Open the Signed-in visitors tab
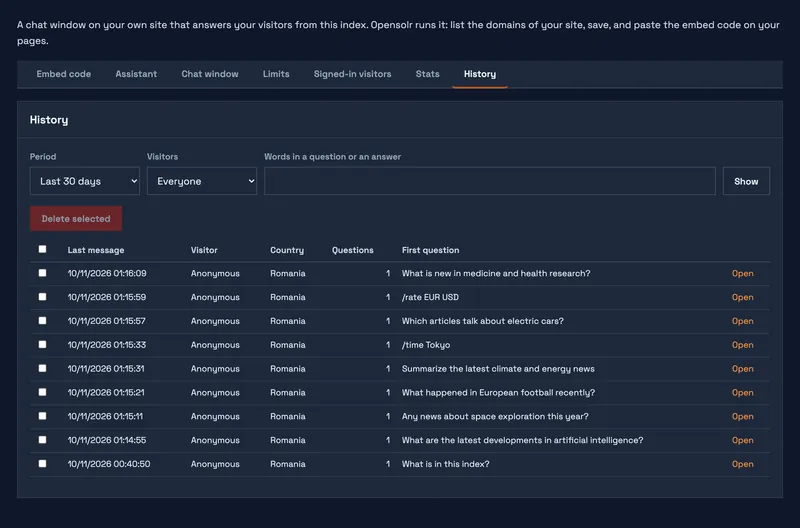Image resolution: width=800 pixels, height=528 pixels. 353,74
